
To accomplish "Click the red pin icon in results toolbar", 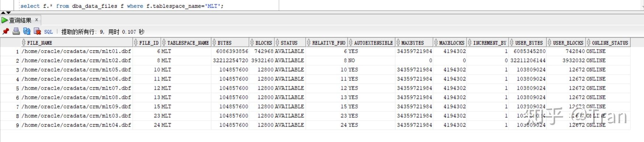I will [x=6, y=32].
